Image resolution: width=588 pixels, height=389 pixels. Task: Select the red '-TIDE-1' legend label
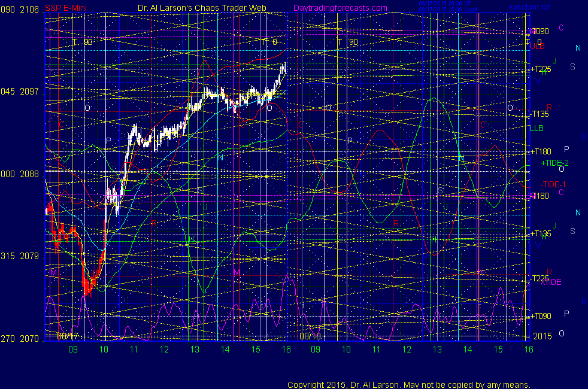click(553, 184)
